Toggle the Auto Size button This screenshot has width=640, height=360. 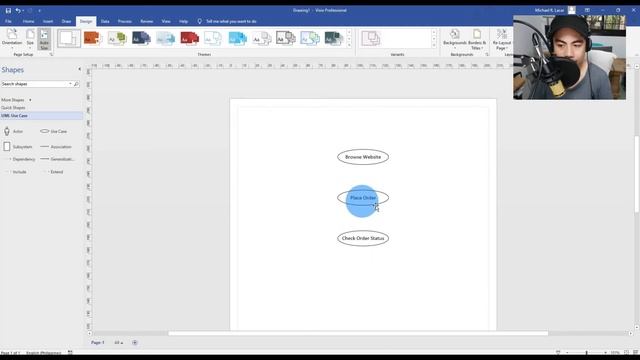point(44,39)
